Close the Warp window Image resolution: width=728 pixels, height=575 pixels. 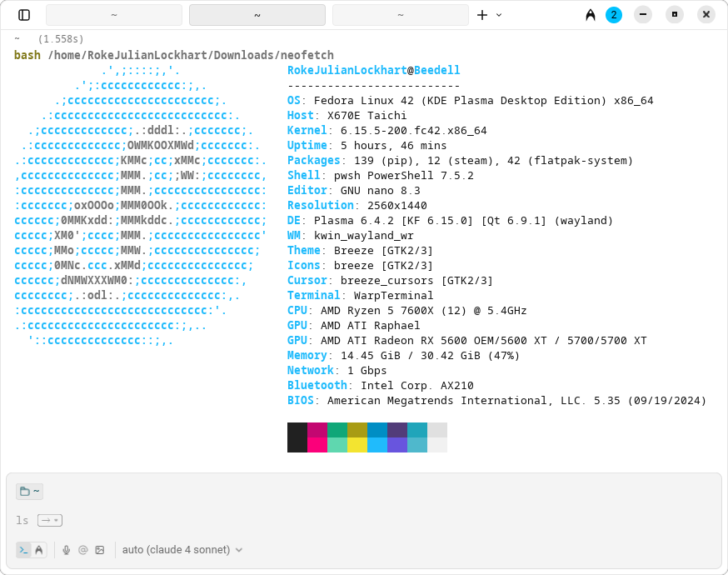click(706, 15)
